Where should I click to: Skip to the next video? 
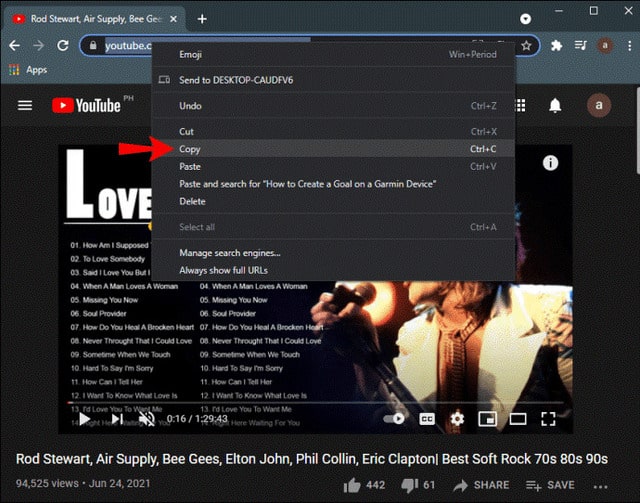point(117,419)
